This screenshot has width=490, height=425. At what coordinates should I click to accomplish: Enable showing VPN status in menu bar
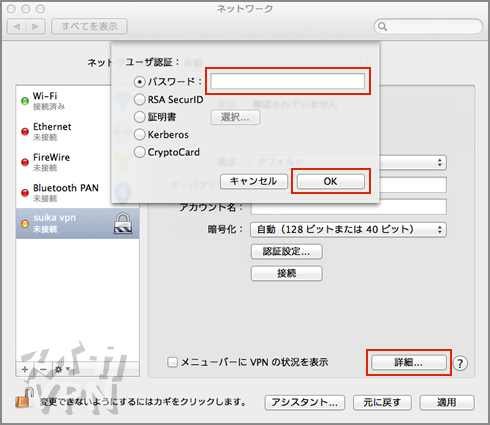tap(172, 362)
